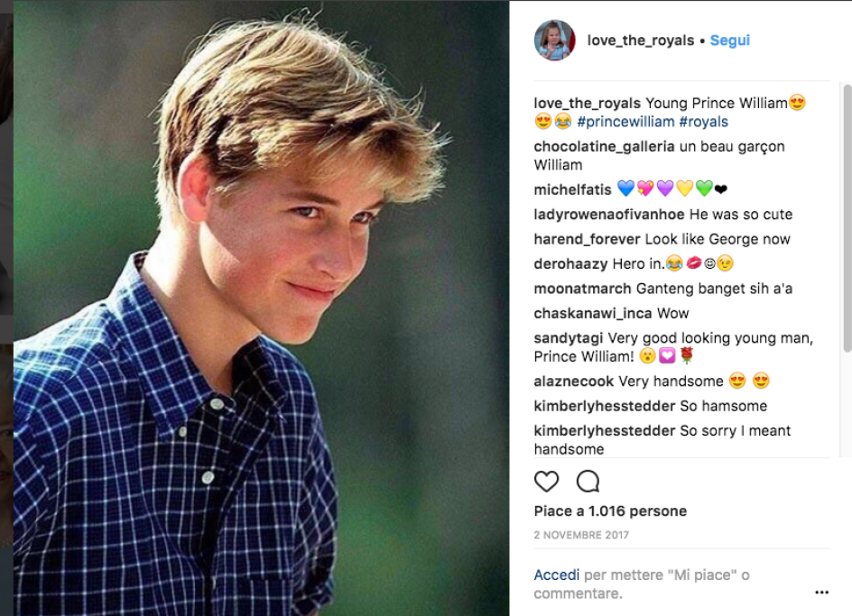Open ladyrowenaofivanhoe profile link

click(608, 215)
